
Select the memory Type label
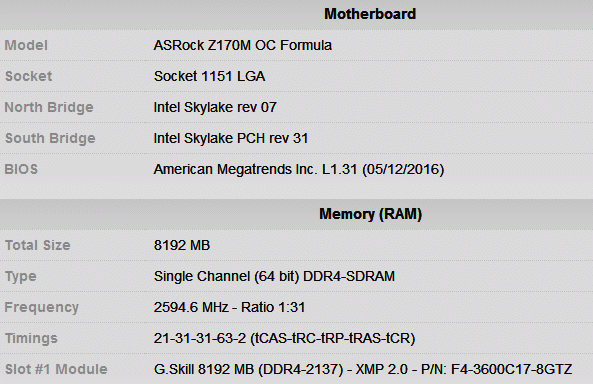(20, 277)
